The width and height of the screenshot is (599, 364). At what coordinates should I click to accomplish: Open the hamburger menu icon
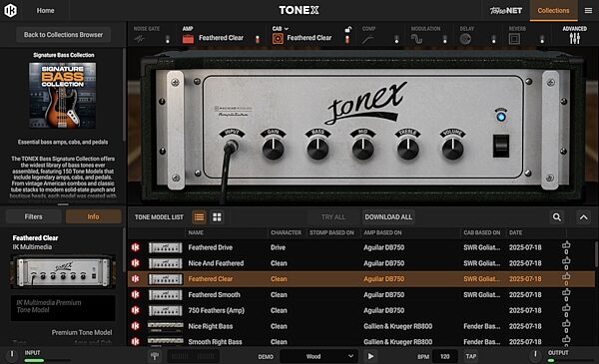click(588, 11)
